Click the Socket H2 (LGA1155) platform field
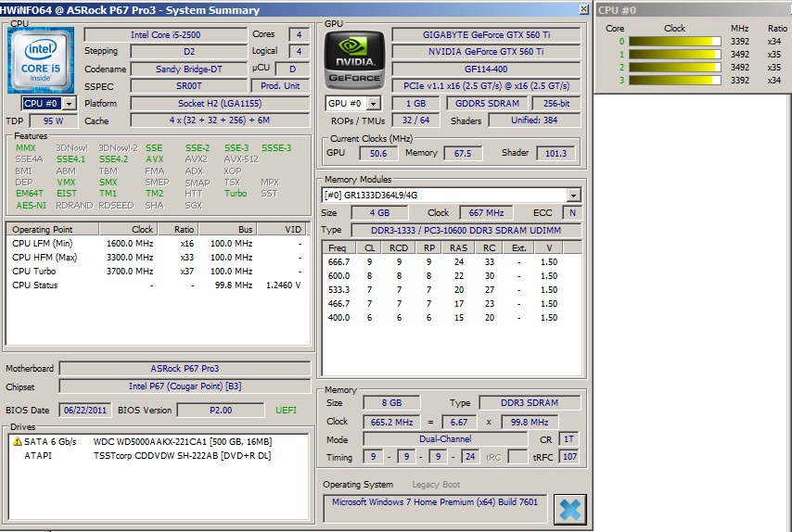Screen dimensions: 792x532 tap(220, 104)
